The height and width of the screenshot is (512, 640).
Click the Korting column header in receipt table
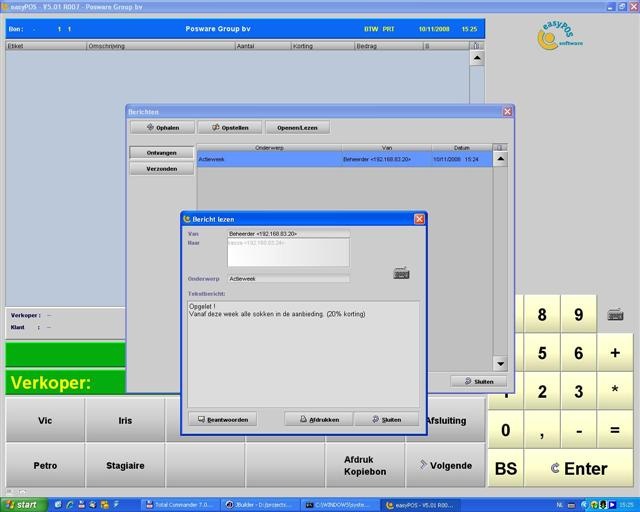322,46
